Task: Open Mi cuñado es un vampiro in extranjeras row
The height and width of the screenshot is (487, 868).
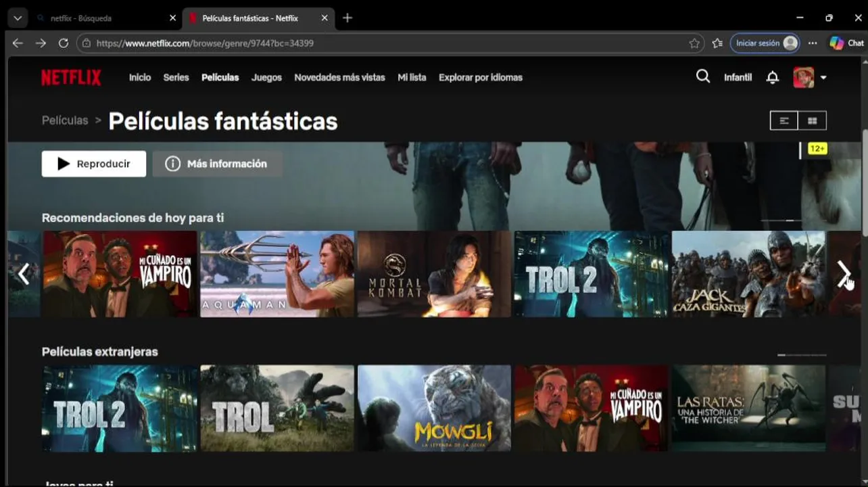Action: pos(592,409)
